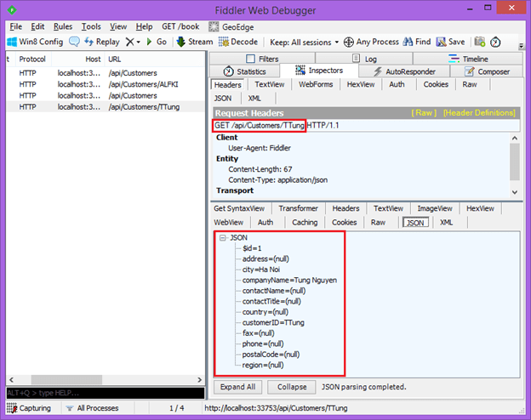
Task: Open the Rules menu
Action: point(63,26)
